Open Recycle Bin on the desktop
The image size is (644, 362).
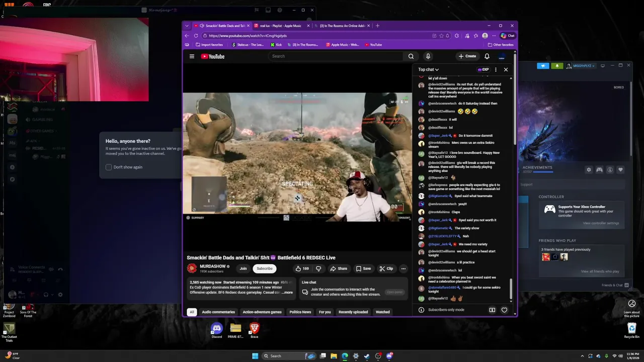tap(632, 330)
